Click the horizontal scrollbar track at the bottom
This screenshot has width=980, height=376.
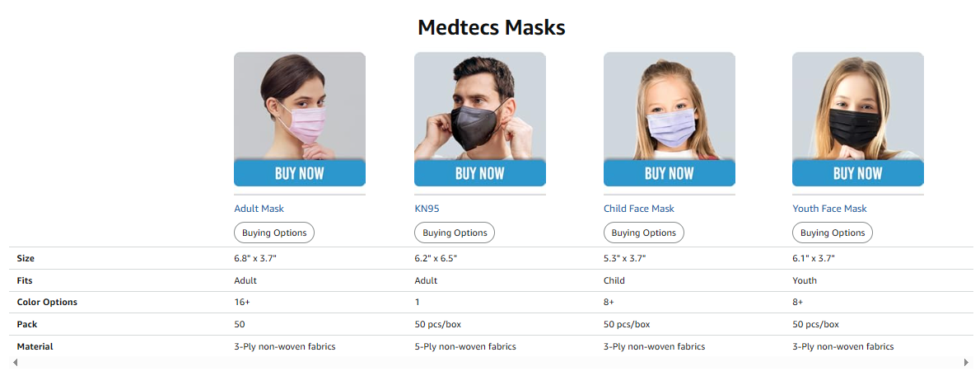(491, 362)
